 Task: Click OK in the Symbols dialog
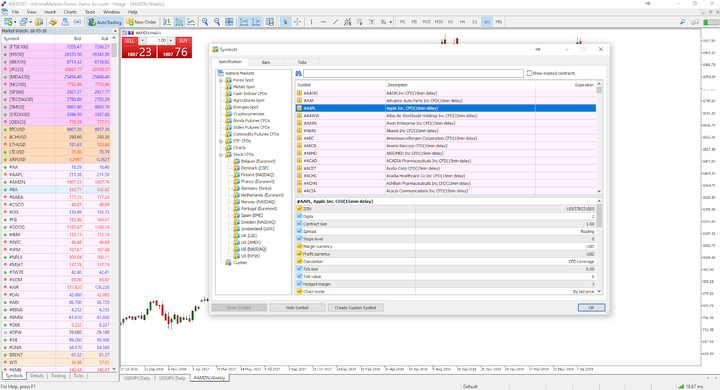tap(591, 307)
